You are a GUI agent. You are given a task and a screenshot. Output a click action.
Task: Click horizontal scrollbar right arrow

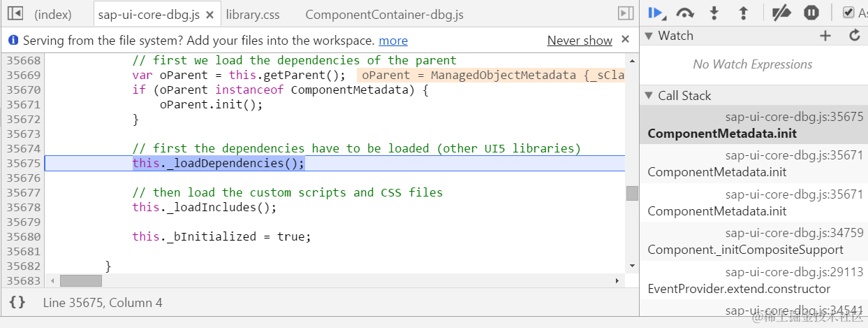[x=617, y=280]
